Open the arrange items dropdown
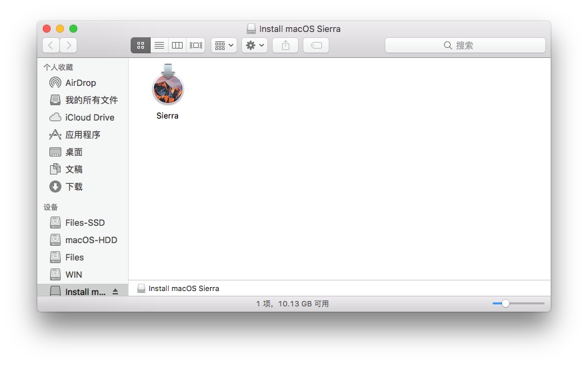Viewport: 588px width, 365px height. (224, 45)
